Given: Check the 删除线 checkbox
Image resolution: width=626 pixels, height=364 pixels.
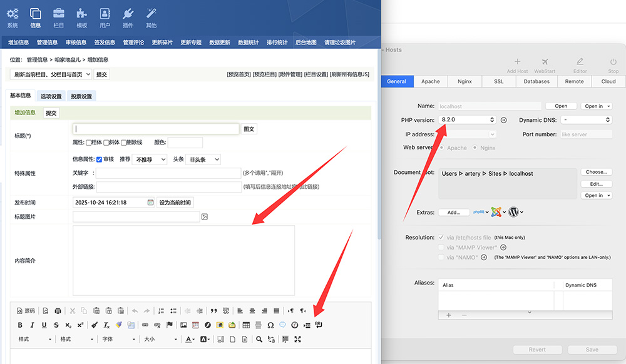Looking at the screenshot, I should tap(124, 143).
